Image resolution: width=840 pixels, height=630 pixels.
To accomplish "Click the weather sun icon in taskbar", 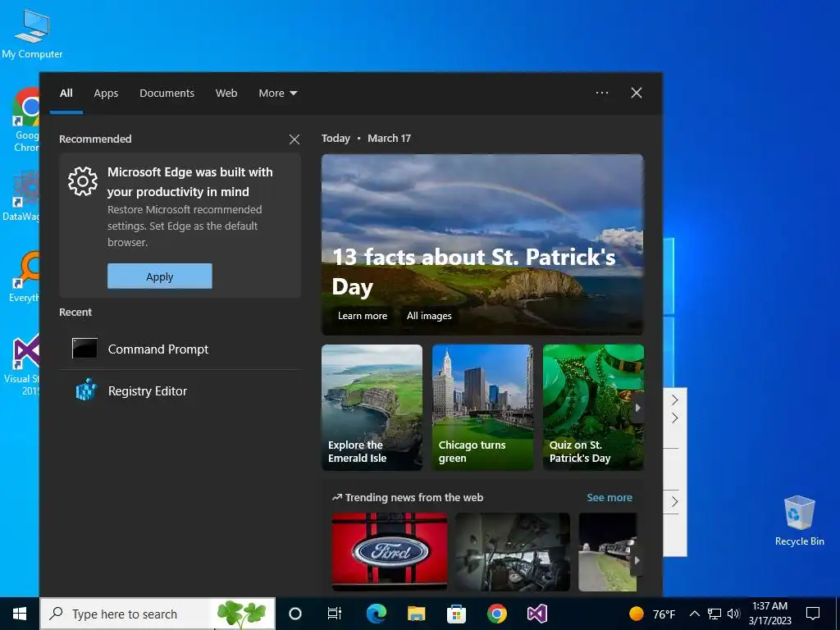I will tap(636, 614).
